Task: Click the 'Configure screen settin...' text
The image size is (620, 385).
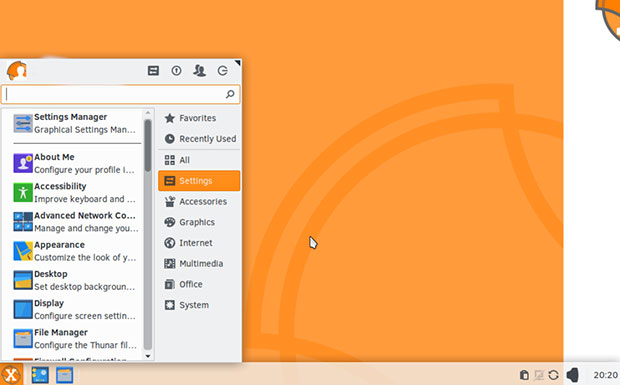Action: tap(85, 316)
